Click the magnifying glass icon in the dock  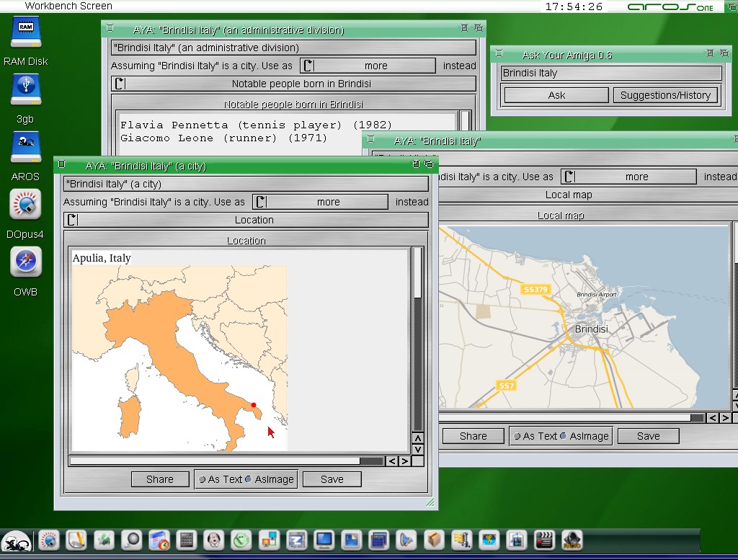point(131,540)
